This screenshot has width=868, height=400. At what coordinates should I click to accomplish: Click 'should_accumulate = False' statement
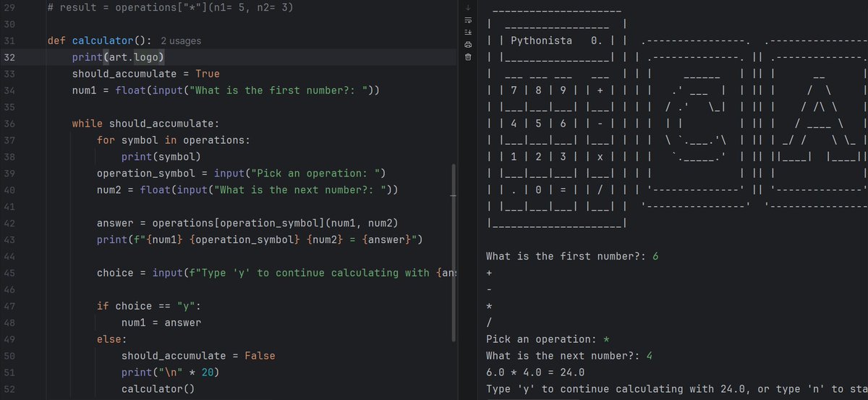198,356
